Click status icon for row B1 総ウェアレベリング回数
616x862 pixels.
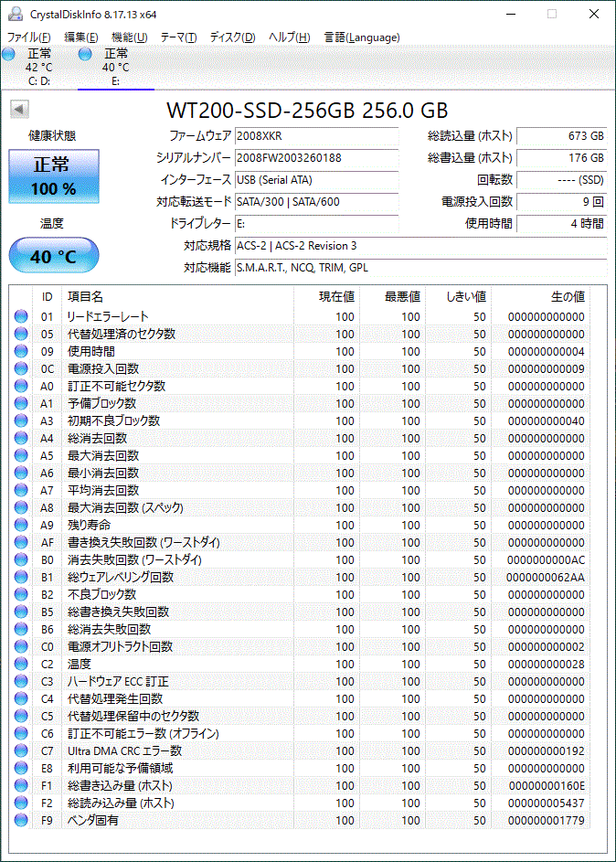point(21,577)
